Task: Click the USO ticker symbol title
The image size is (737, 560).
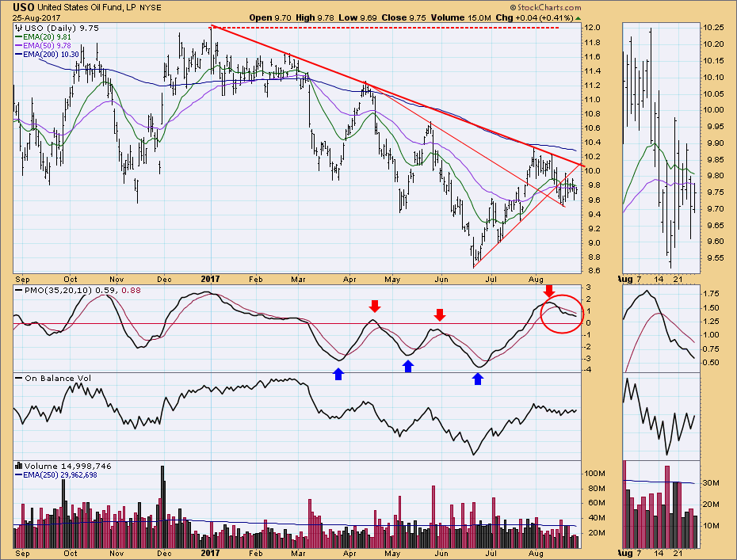Action: point(24,7)
